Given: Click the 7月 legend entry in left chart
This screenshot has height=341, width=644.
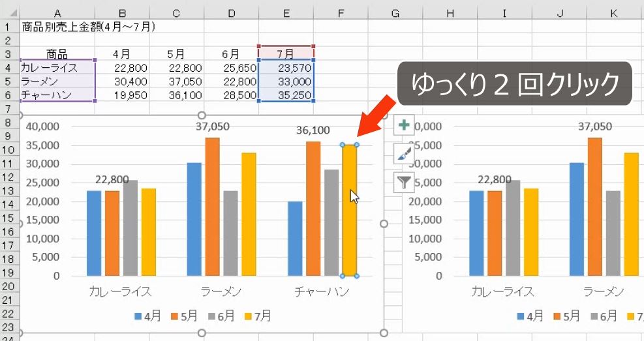Looking at the screenshot, I should [258, 316].
